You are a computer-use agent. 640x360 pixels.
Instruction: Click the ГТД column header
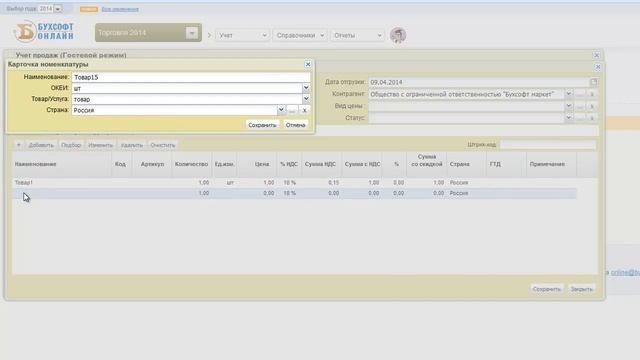[506, 164]
